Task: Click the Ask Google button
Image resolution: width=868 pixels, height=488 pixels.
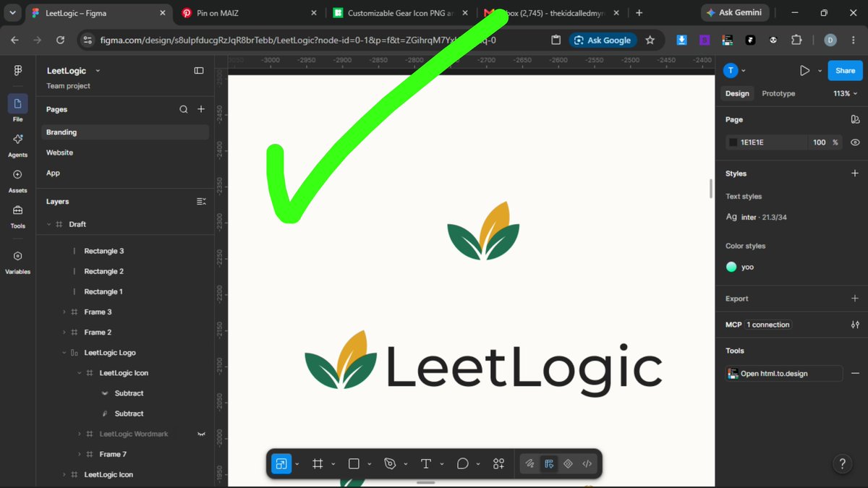Action: pos(603,40)
